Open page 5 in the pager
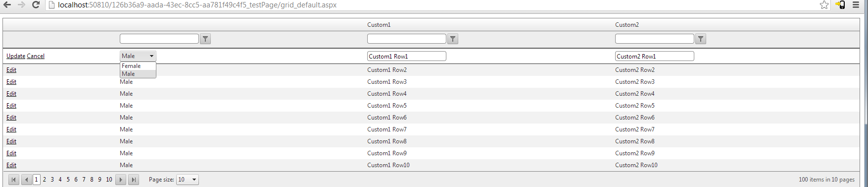Screen dimensions: 868x187 (x=68, y=180)
